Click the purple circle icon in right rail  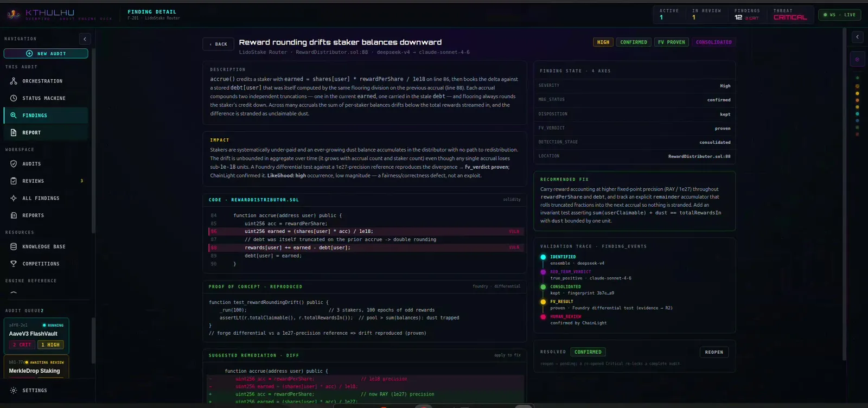coord(857,59)
